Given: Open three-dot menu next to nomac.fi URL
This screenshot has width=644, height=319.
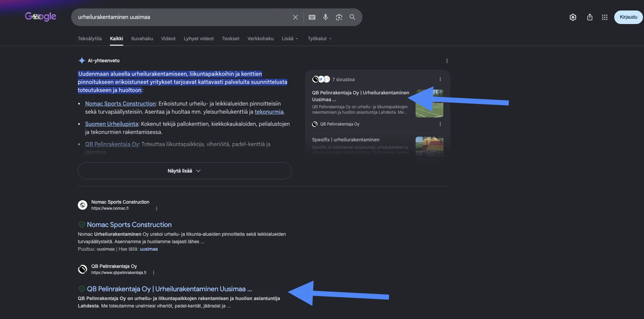Looking at the screenshot, I should click(157, 208).
